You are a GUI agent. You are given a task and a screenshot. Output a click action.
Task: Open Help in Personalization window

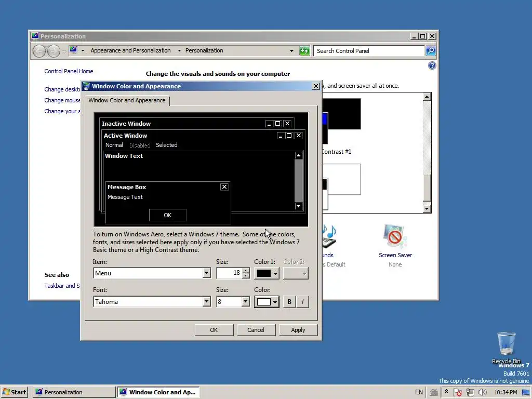coord(432,66)
